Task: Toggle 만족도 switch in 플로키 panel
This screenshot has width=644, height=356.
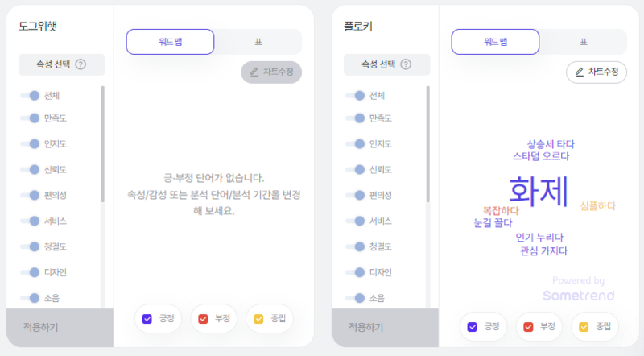Action: coord(355,118)
